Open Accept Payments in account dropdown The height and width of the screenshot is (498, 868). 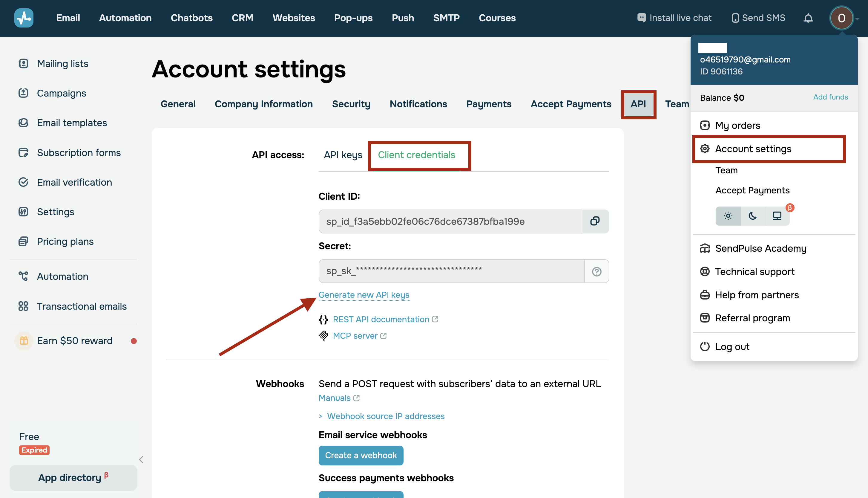point(752,190)
